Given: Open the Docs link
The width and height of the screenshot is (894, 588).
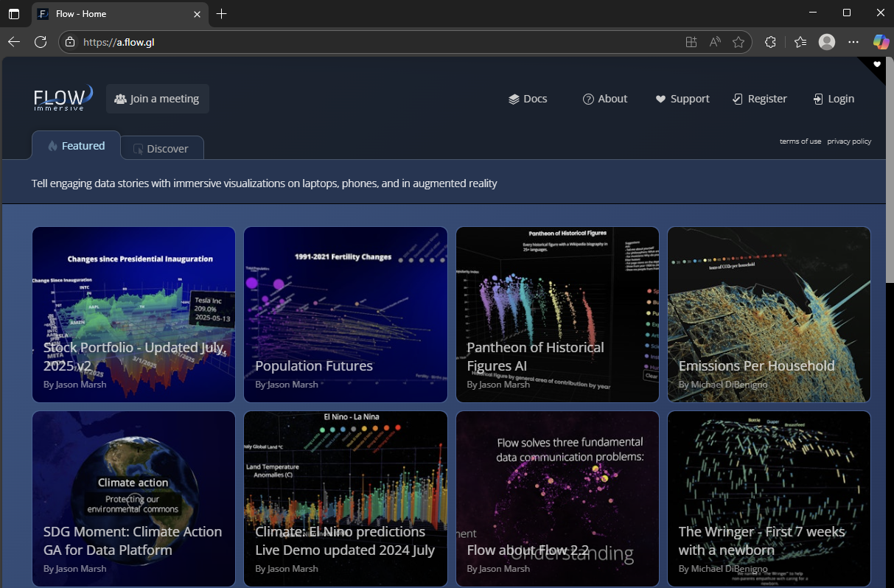Looking at the screenshot, I should coord(528,99).
